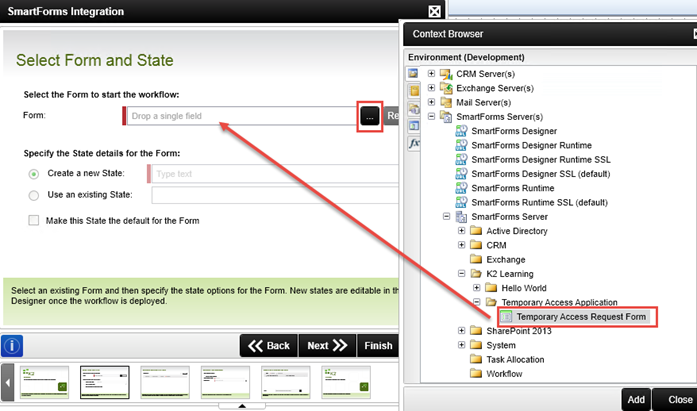Select SmartForms Designer SSL (default) icon
697x411 pixels.
pos(461,174)
